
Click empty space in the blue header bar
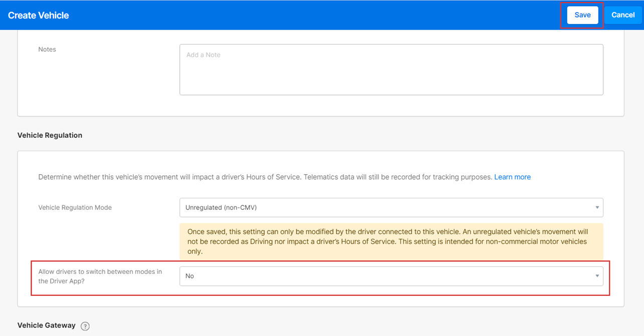[x=301, y=15]
